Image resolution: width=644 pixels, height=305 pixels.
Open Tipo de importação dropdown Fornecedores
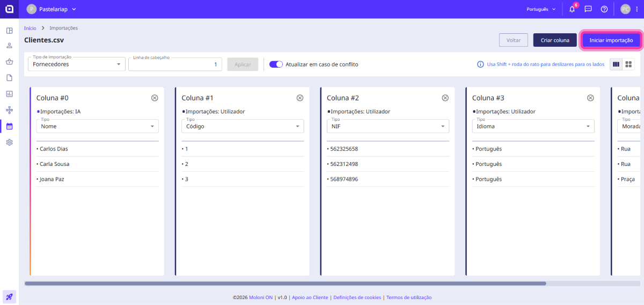[76, 64]
